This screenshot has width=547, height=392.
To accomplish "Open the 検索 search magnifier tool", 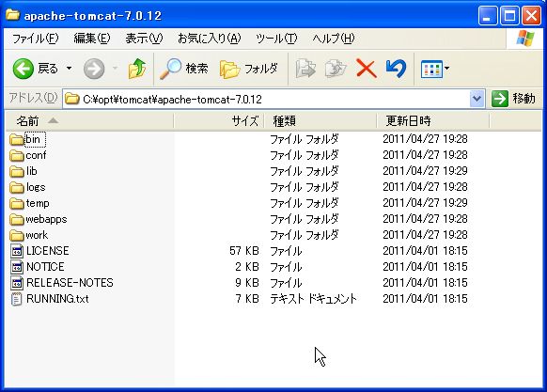I will 184,69.
